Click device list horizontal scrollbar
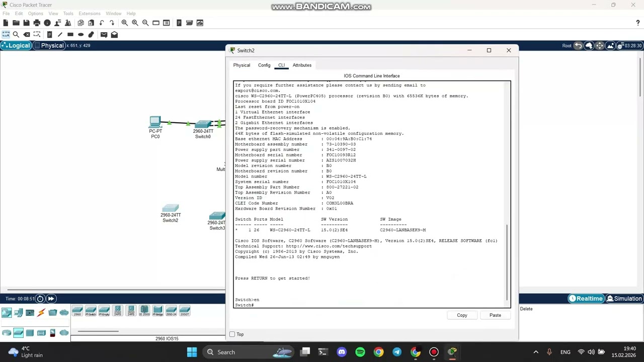Viewport: 644px width, 362px height. tap(98, 331)
